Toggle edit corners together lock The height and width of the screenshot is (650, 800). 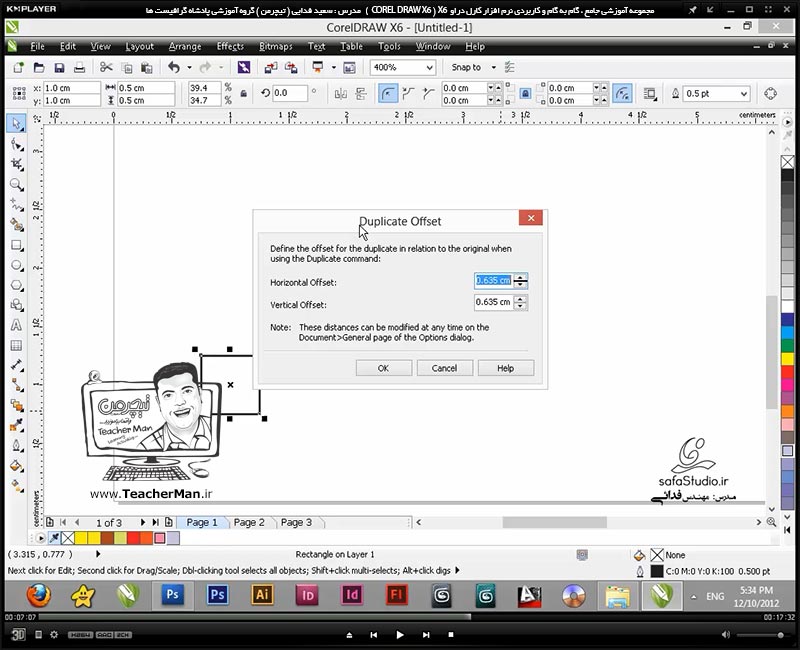tap(525, 93)
